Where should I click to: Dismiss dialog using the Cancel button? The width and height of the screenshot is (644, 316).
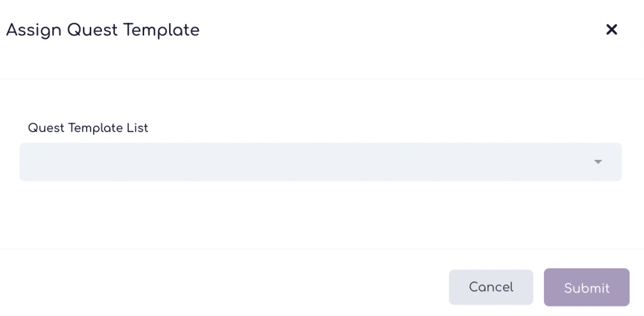click(x=491, y=287)
